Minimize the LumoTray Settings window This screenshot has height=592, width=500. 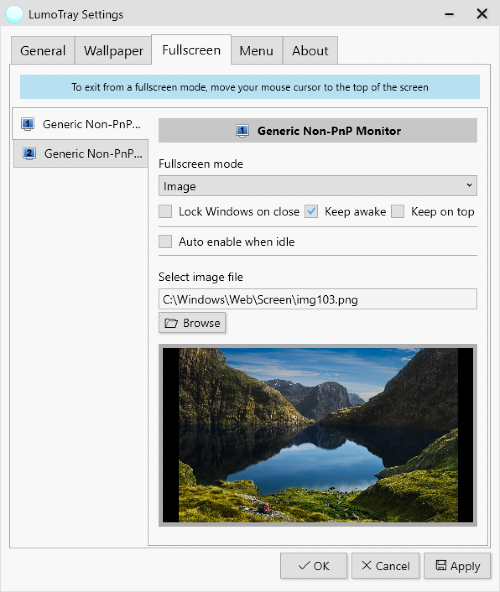[x=449, y=14]
